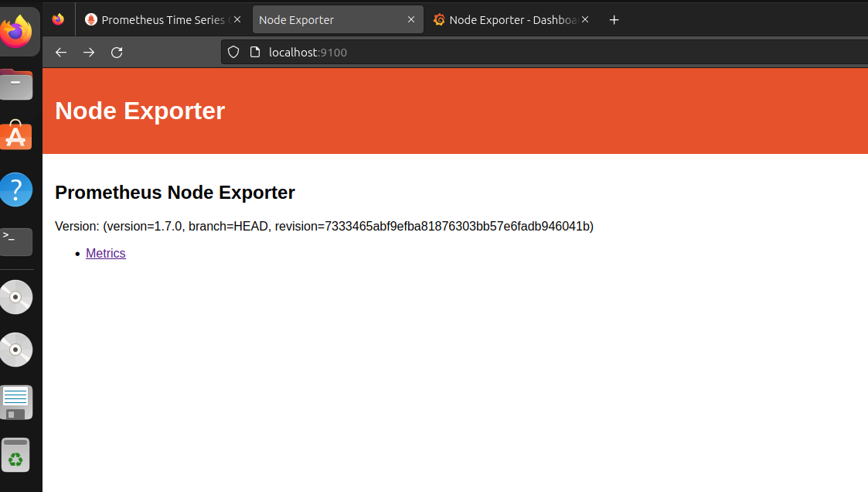This screenshot has width=868, height=492.
Task: Open the Metrics link
Action: coord(106,253)
